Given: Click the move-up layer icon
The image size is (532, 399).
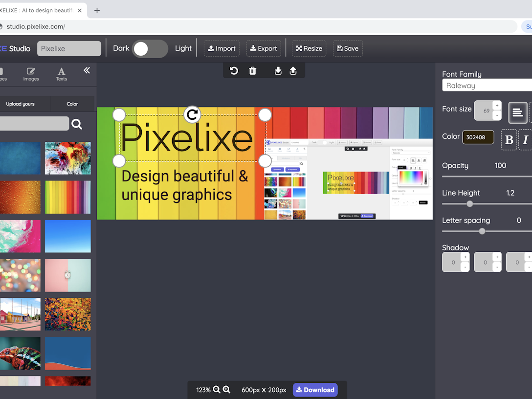Looking at the screenshot, I should point(293,71).
